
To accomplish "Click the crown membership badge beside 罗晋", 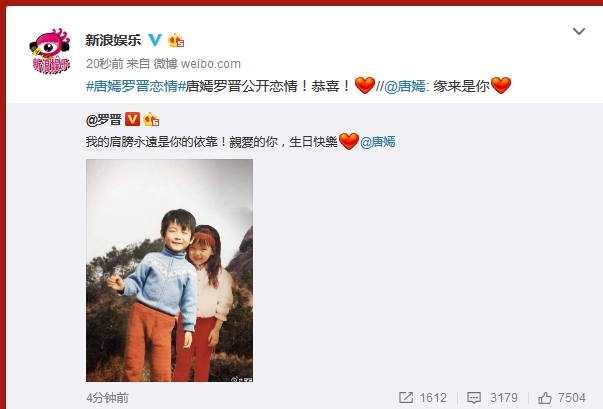I will point(151,120).
